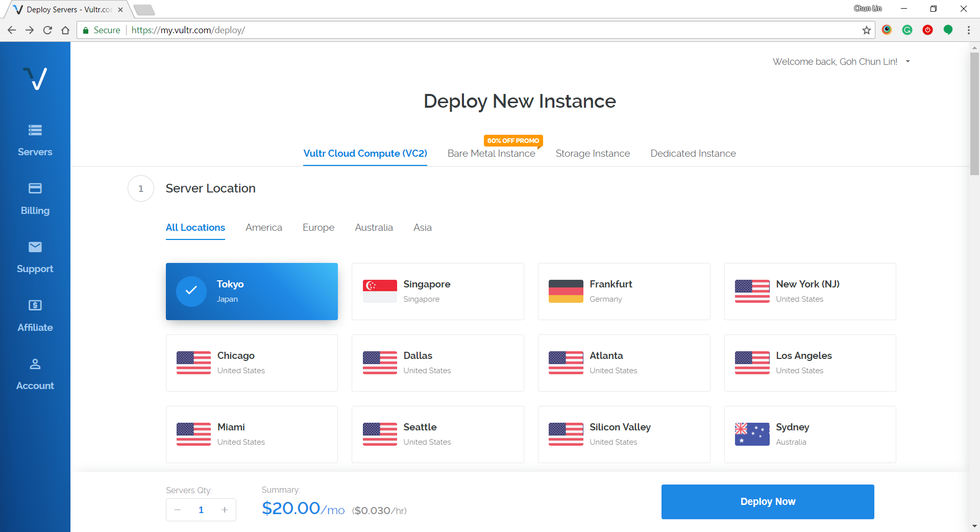Switch to Bare Metal Instance tab

pyautogui.click(x=491, y=154)
